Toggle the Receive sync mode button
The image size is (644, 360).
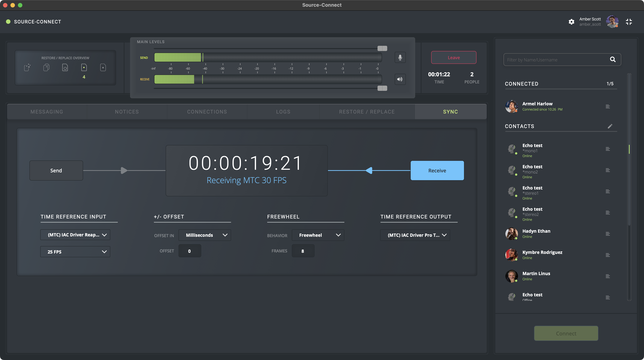click(437, 171)
